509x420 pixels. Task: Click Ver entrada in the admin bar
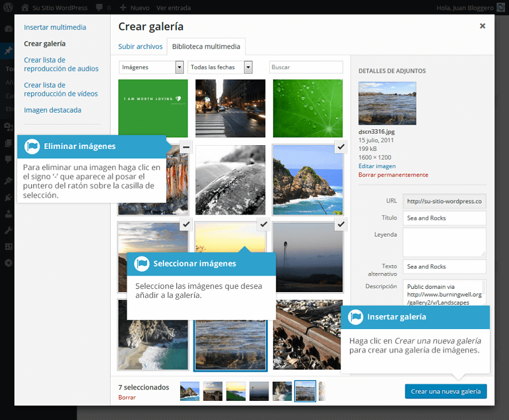173,8
